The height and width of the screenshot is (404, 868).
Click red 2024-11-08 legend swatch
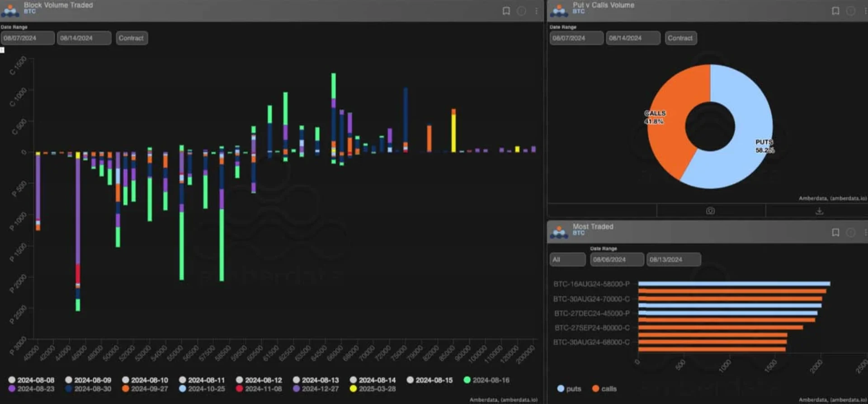pos(240,389)
